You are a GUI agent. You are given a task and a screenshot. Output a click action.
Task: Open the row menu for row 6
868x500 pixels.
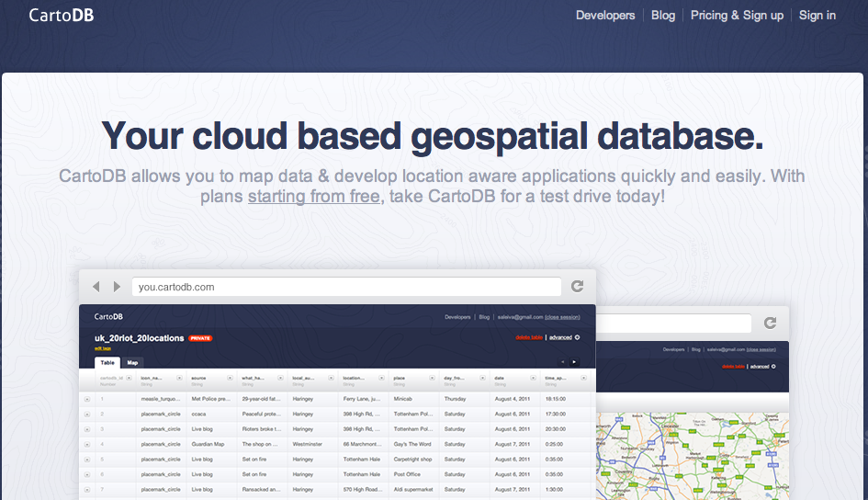(87, 474)
